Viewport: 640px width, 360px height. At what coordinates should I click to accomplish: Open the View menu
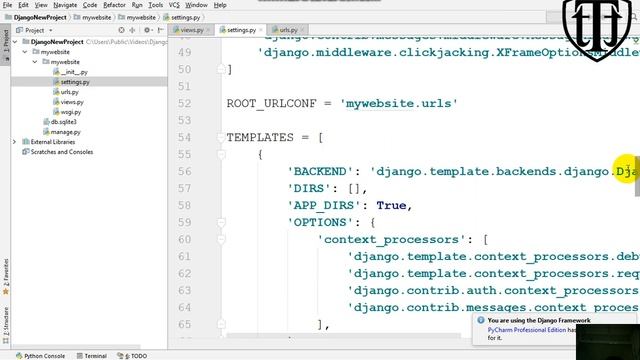pos(41,5)
